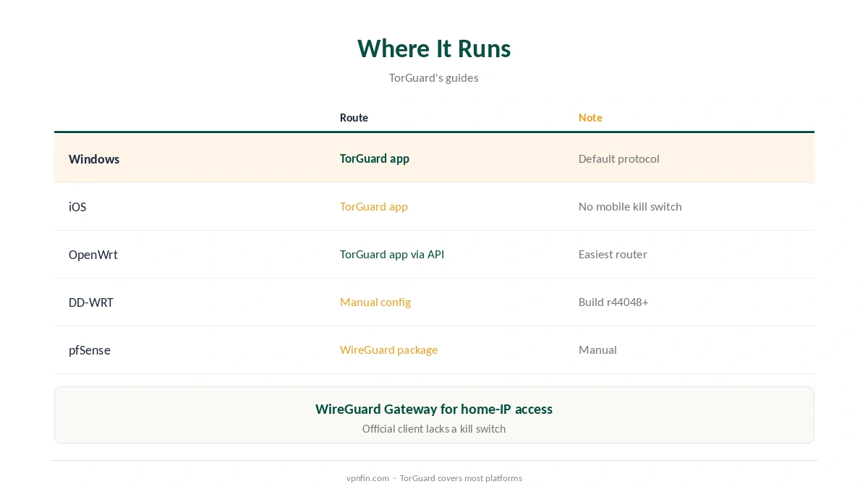Click 'No mobile kill switch' note
Image resolution: width=868 pixels, height=492 pixels.
pos(630,206)
